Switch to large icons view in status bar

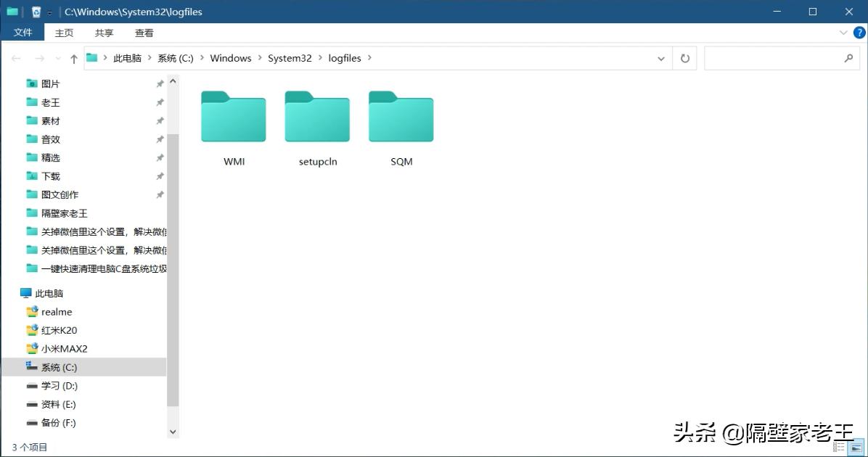click(x=856, y=447)
